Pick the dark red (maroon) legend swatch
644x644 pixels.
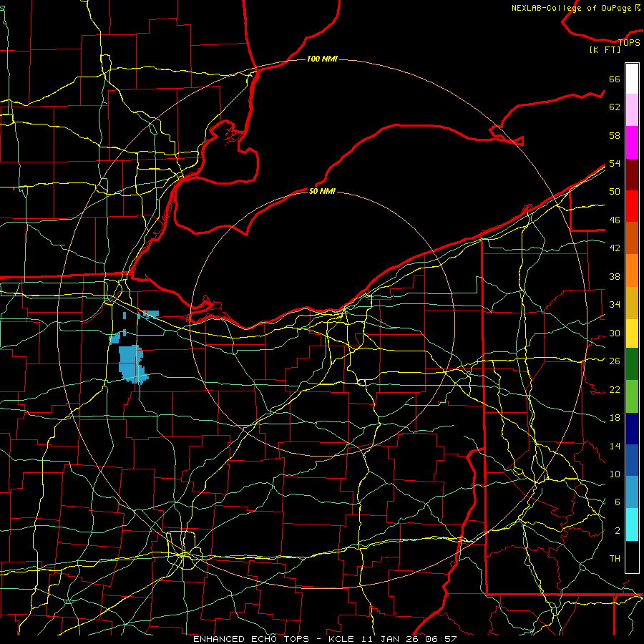click(x=632, y=174)
